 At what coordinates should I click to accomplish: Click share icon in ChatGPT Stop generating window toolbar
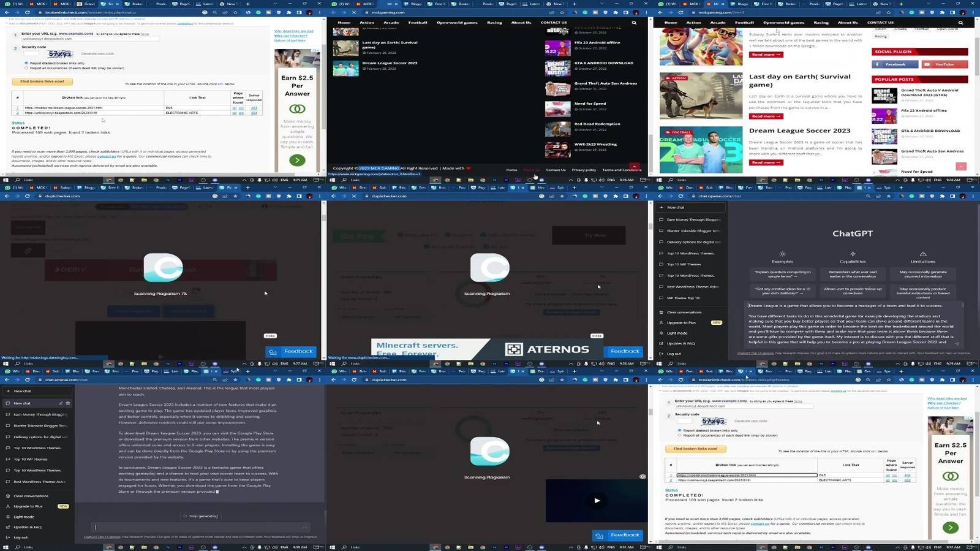(x=225, y=380)
